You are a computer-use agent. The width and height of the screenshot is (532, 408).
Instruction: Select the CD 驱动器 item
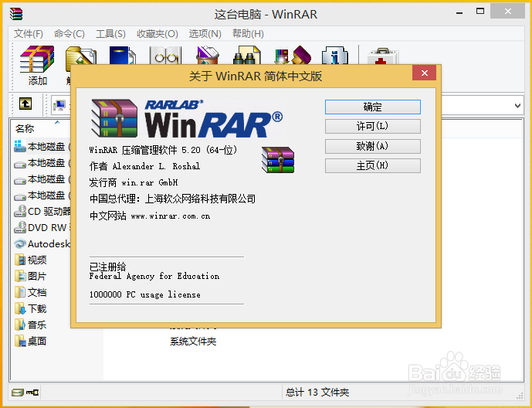coord(42,212)
